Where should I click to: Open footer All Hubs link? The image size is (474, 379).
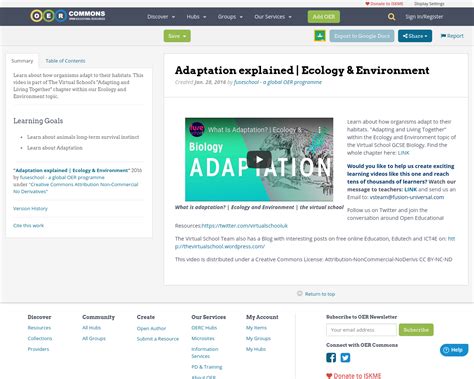(x=91, y=328)
